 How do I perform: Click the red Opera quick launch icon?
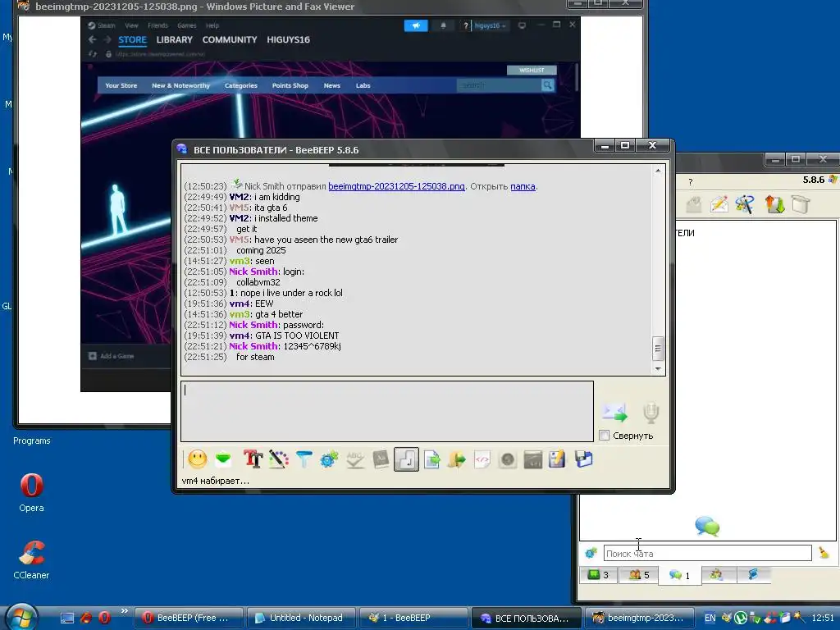tap(104, 618)
